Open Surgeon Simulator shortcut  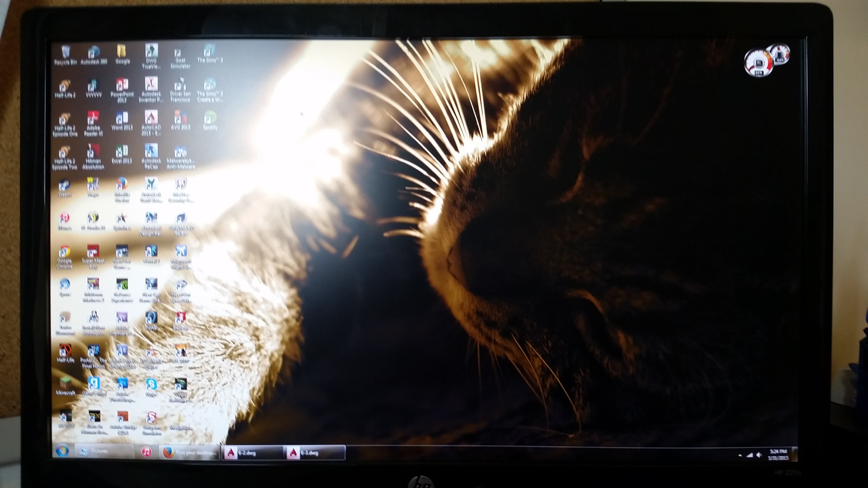click(151, 423)
